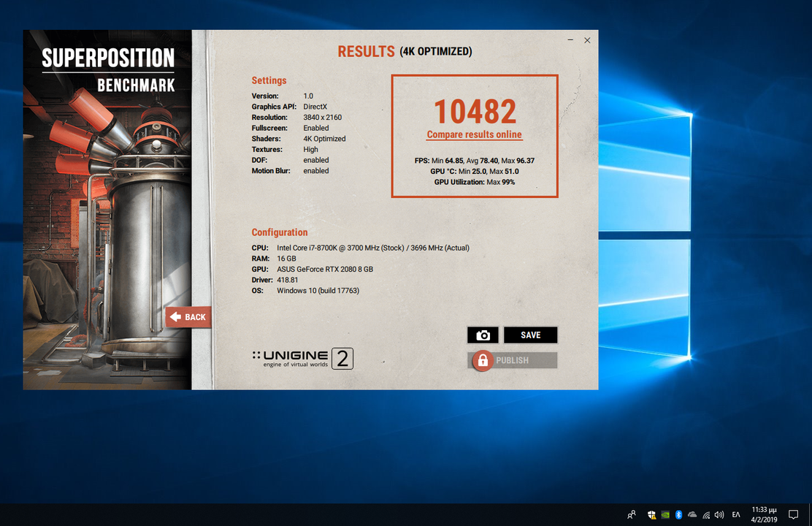Switch the ΕΛ input language indicator
This screenshot has width=812, height=526.
(x=736, y=514)
